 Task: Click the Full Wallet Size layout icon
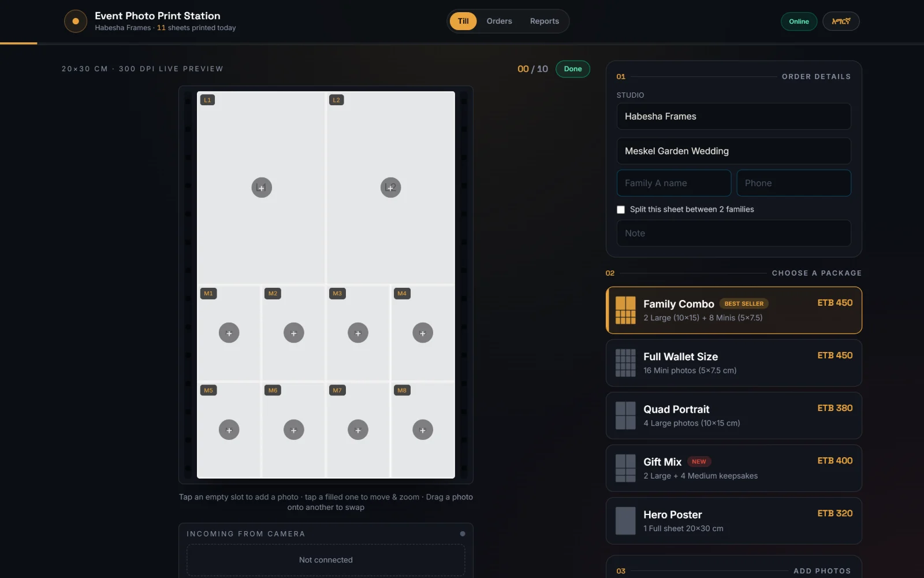[x=625, y=363]
